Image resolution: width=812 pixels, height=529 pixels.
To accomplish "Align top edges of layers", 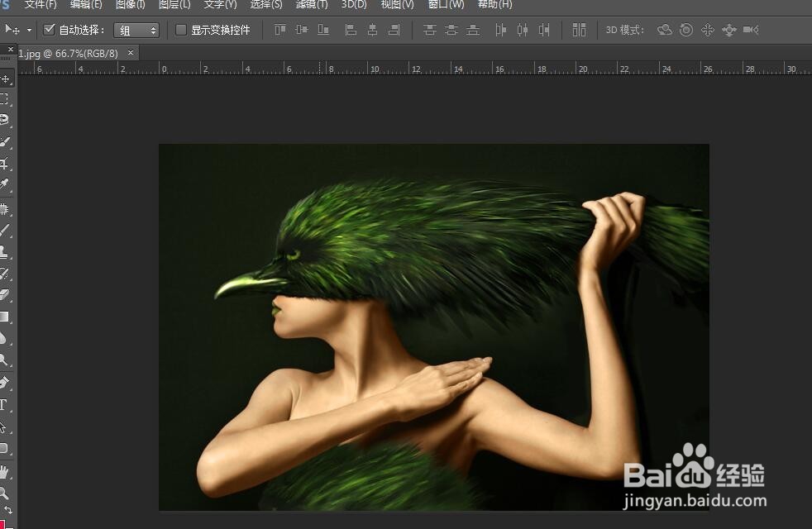I will [x=280, y=30].
